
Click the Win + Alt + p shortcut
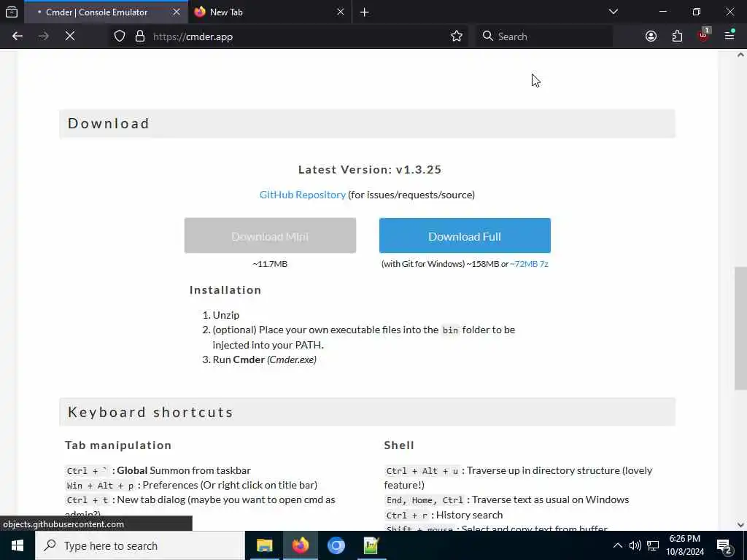click(101, 486)
